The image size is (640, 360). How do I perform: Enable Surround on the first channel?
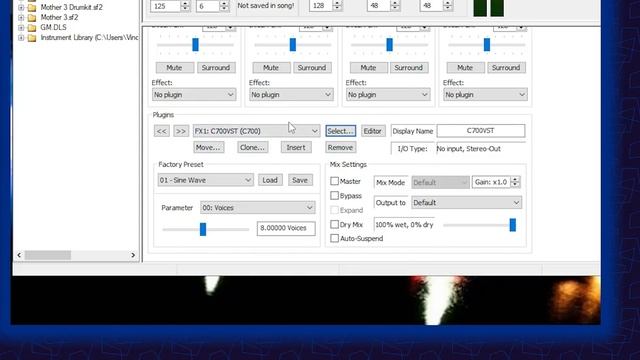(216, 68)
